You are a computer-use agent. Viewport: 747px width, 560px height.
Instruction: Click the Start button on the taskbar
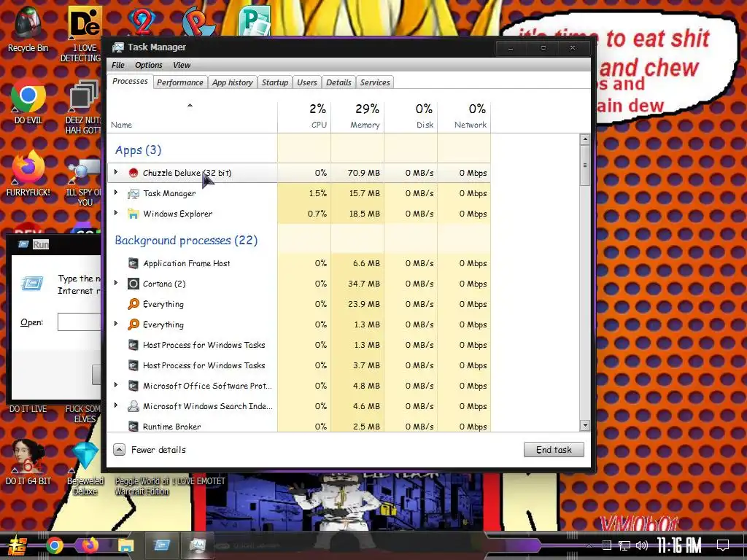pos(18,545)
